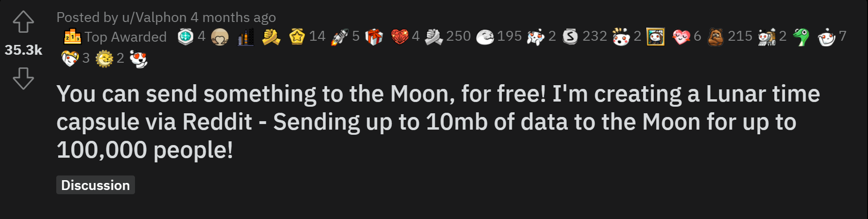
Task: Select the Silver award with count 232
Action: click(570, 36)
